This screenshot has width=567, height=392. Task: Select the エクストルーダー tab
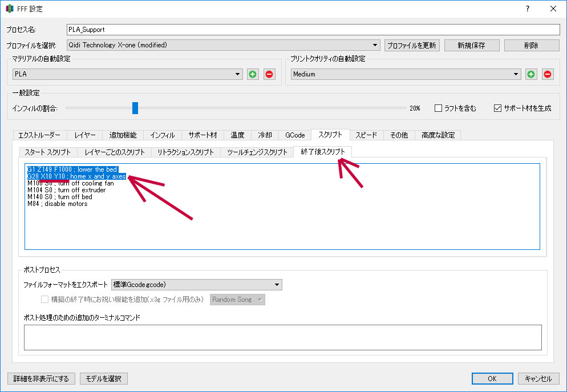[x=39, y=135]
